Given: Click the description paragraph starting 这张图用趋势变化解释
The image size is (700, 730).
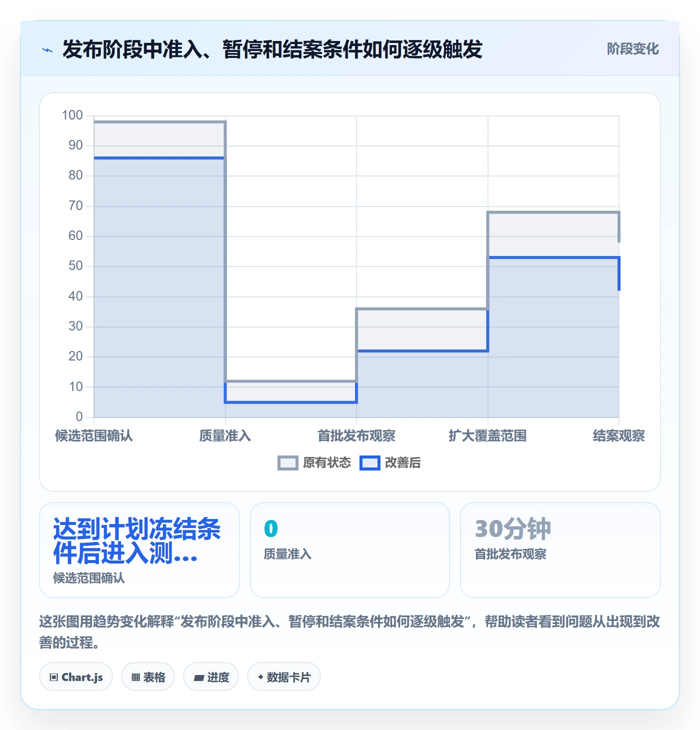Looking at the screenshot, I should pos(349,632).
